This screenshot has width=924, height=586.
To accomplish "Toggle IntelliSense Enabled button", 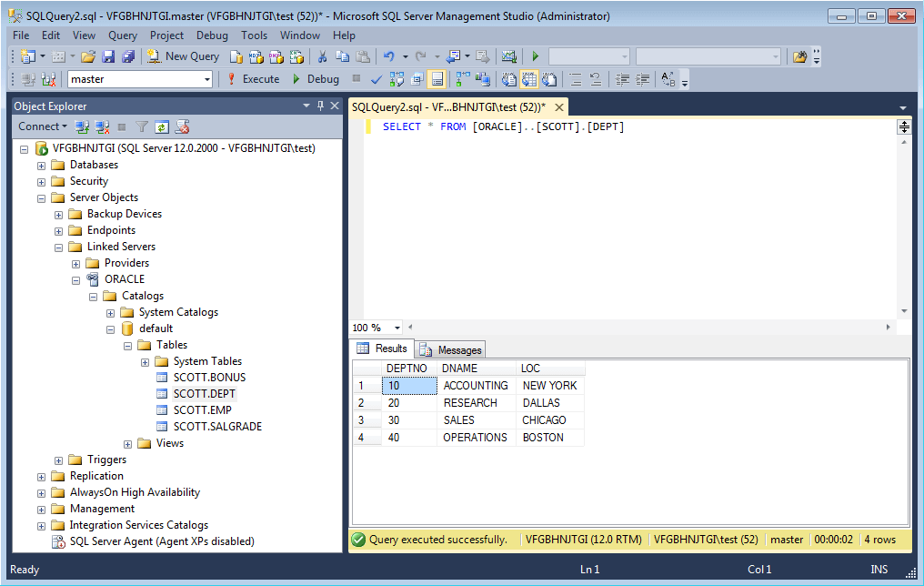I will pos(437,79).
